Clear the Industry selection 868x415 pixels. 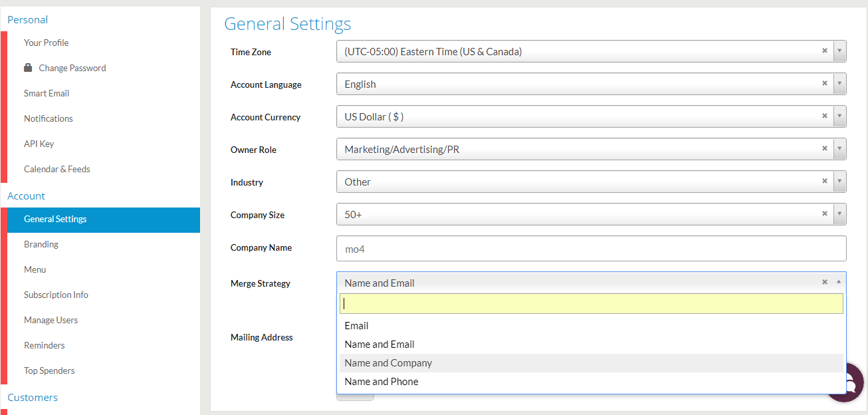[x=825, y=181]
